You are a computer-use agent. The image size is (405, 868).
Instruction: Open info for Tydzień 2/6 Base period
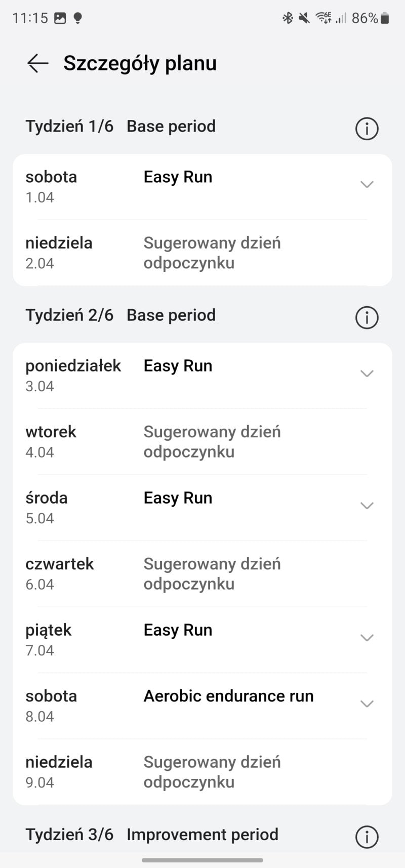[367, 318]
